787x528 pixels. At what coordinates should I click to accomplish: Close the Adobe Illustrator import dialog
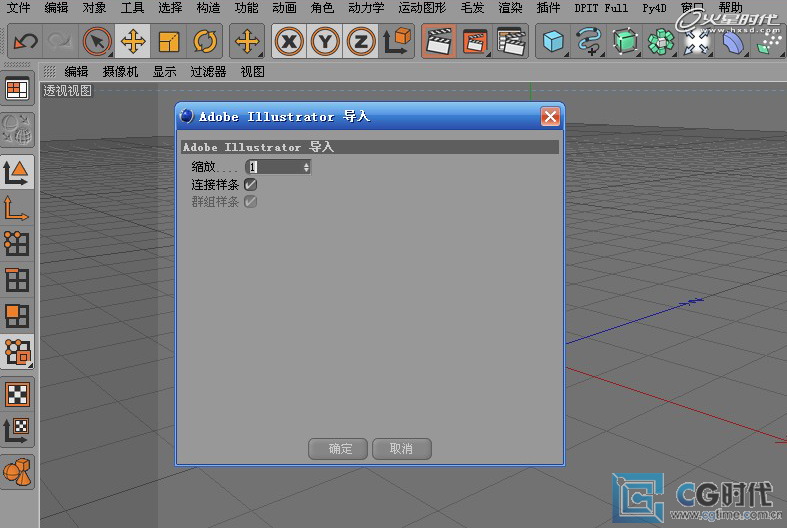pyautogui.click(x=550, y=116)
